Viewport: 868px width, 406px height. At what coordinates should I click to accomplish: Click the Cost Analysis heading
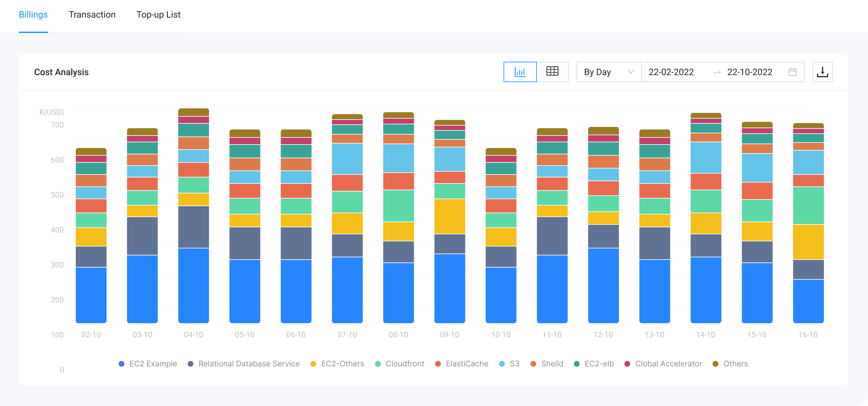point(61,72)
